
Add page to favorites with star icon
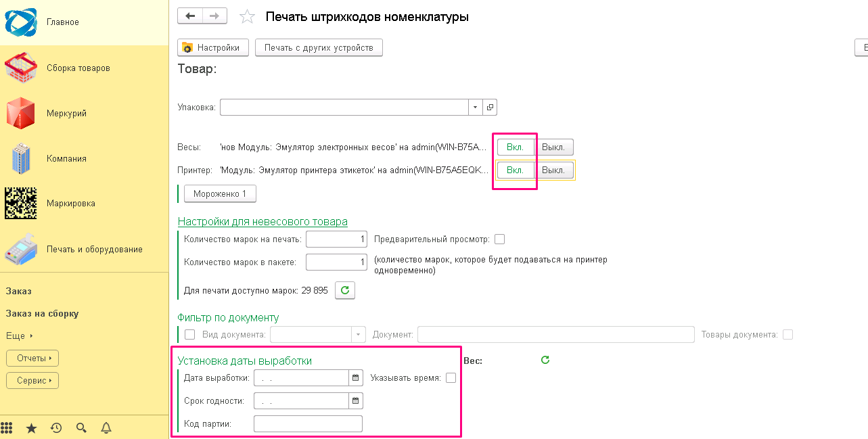click(x=247, y=17)
